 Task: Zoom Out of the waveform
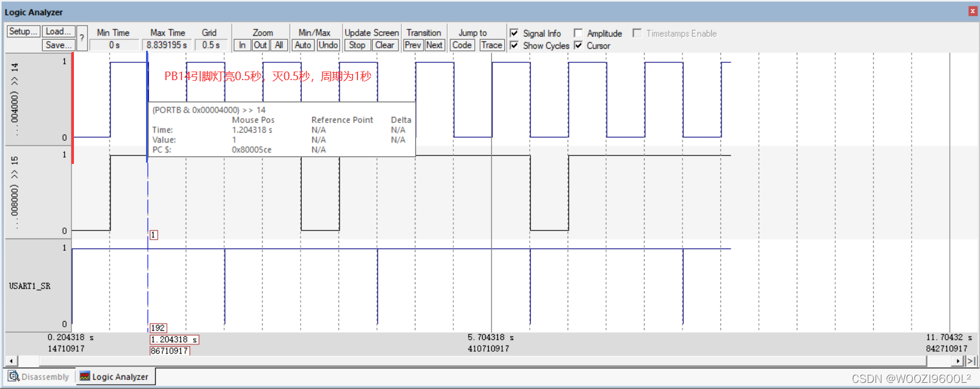point(260,45)
